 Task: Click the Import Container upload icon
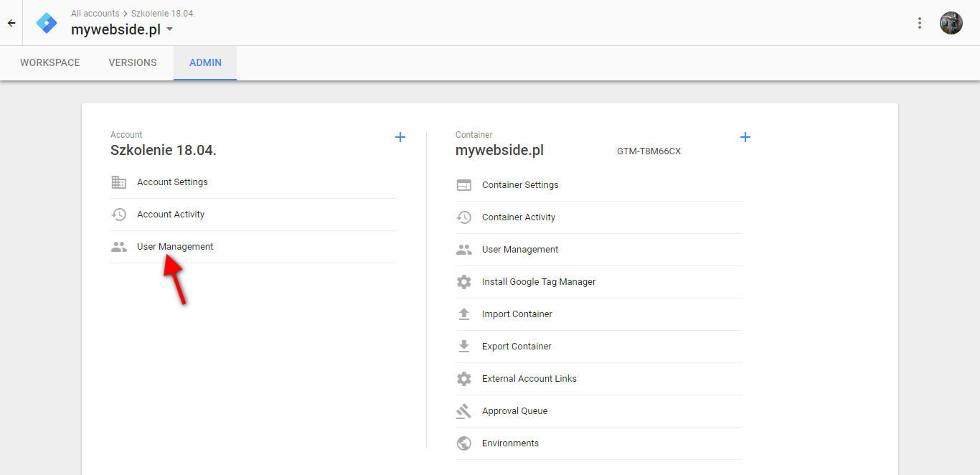click(464, 314)
